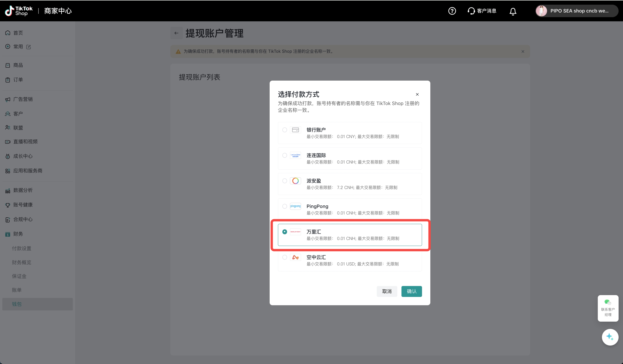The height and width of the screenshot is (364, 623).
Task: Click the 确认 button
Action: pos(411,291)
